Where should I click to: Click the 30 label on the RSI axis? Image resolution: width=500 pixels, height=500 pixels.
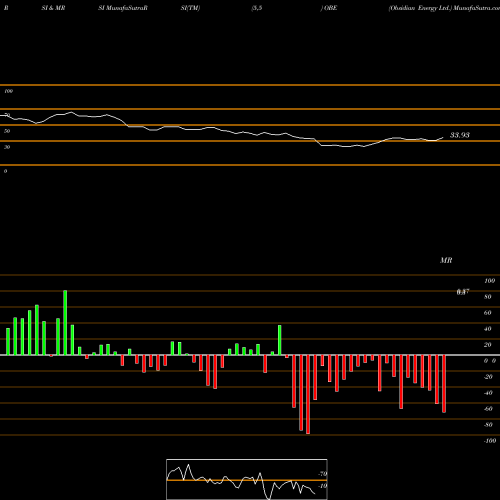coord(7,147)
